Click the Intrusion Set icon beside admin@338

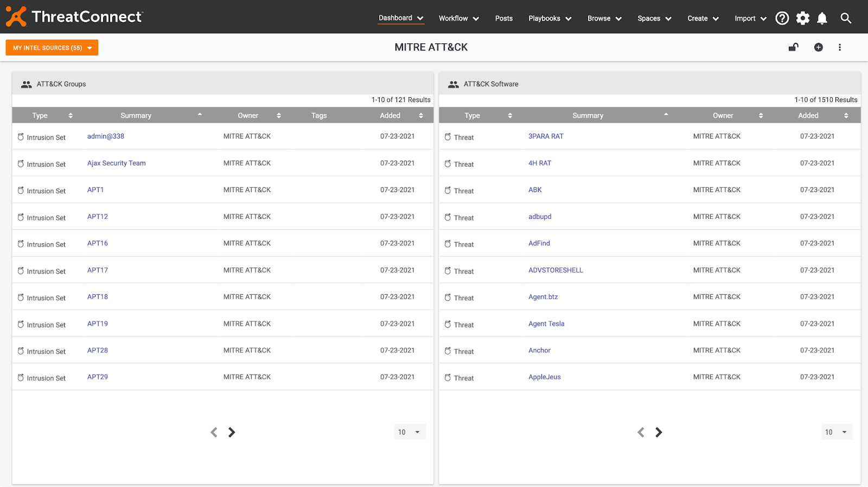[x=21, y=137]
